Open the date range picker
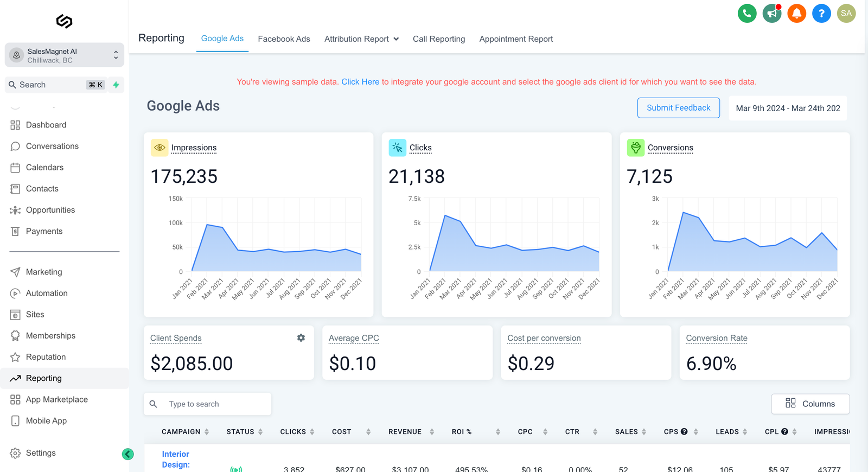 tap(787, 109)
